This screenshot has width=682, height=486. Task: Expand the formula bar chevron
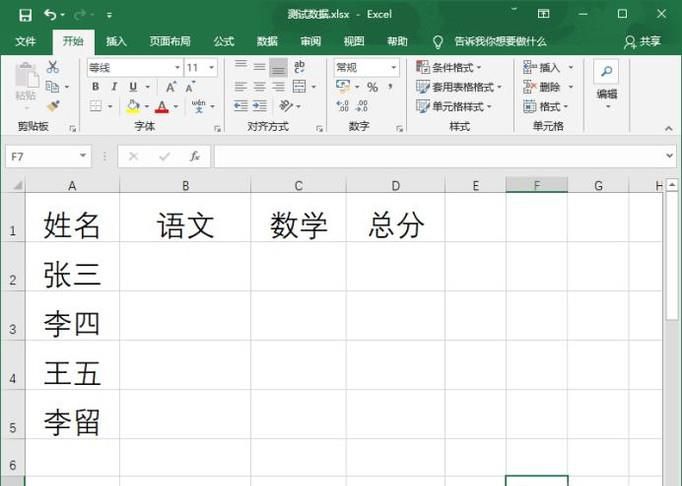[x=669, y=155]
